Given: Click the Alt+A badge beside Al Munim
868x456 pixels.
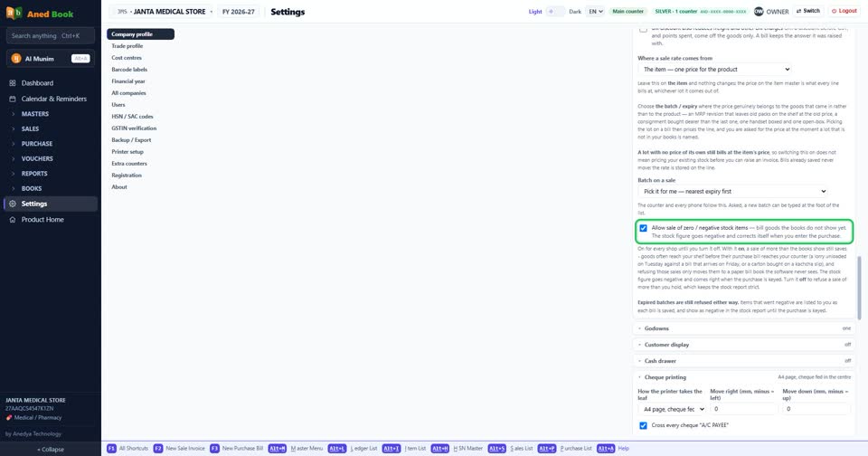Looking at the screenshot, I should (80, 59).
